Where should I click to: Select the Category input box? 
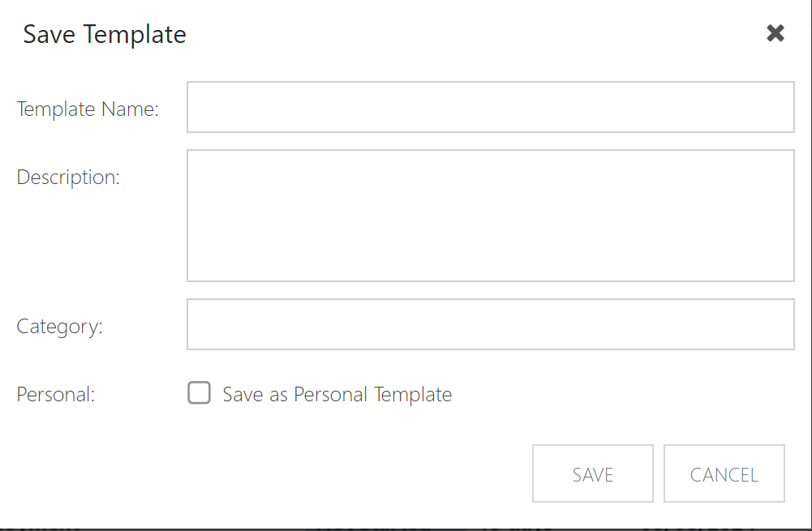pos(491,324)
